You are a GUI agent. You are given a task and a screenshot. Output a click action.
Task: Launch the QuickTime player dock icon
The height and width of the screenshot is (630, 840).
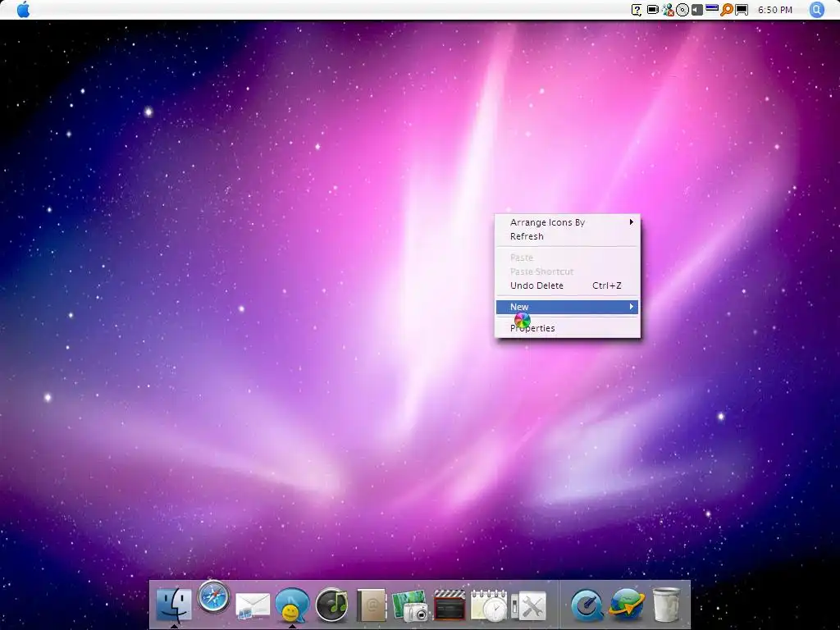point(587,605)
